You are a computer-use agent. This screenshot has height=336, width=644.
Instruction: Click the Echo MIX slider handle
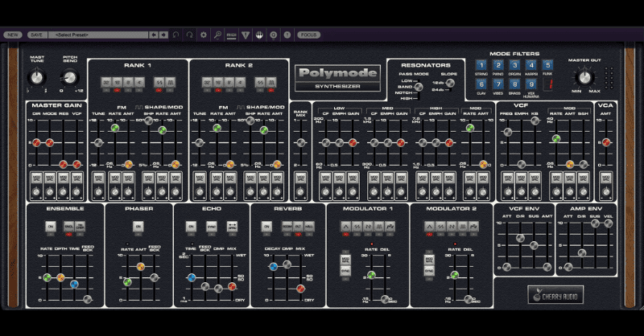(232, 286)
